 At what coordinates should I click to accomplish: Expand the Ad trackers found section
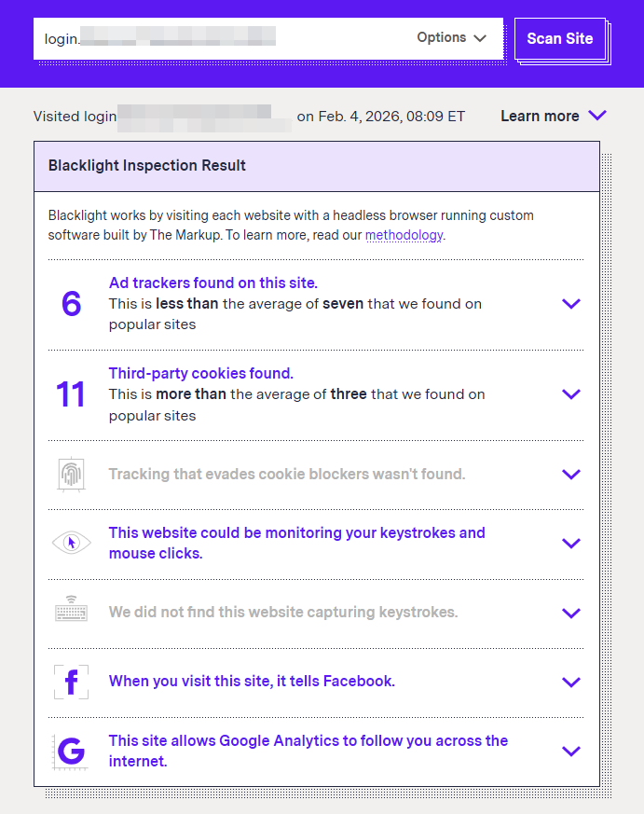pos(571,304)
